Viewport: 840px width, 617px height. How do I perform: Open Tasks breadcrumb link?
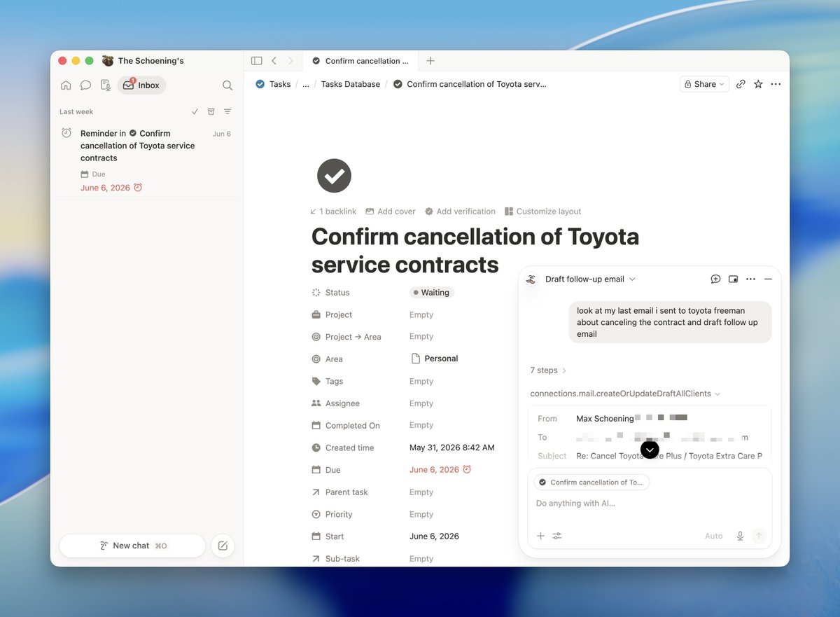tap(273, 84)
